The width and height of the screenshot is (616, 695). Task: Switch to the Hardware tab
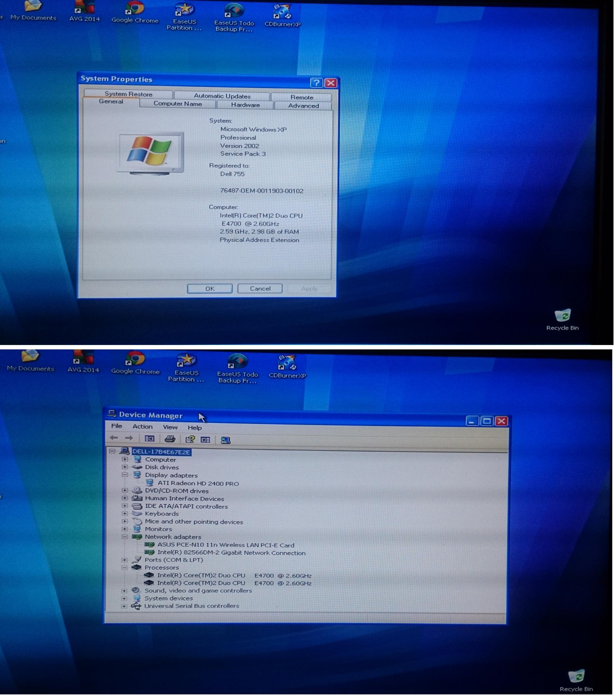point(245,105)
